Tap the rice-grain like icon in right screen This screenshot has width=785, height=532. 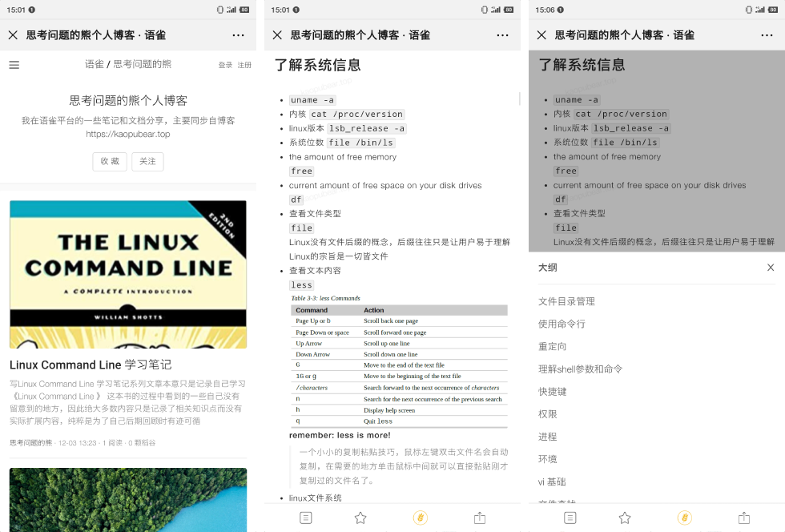(684, 518)
